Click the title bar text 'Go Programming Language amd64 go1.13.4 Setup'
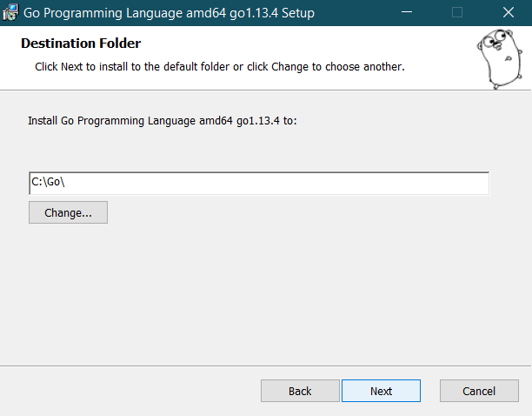This screenshot has width=532, height=416. pyautogui.click(x=169, y=13)
